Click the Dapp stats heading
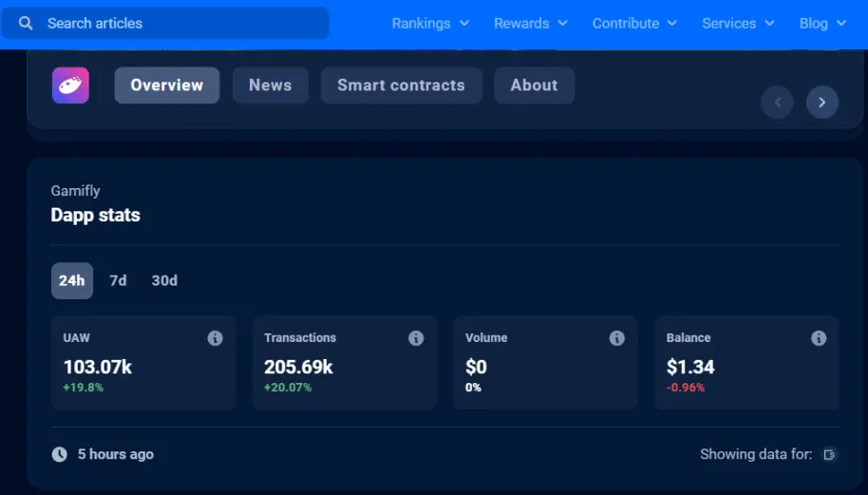 tap(95, 215)
